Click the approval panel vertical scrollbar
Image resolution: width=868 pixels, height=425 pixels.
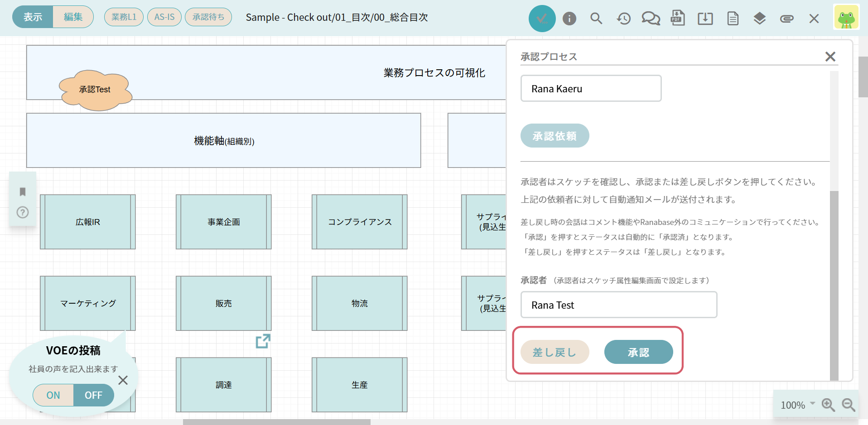point(834,285)
